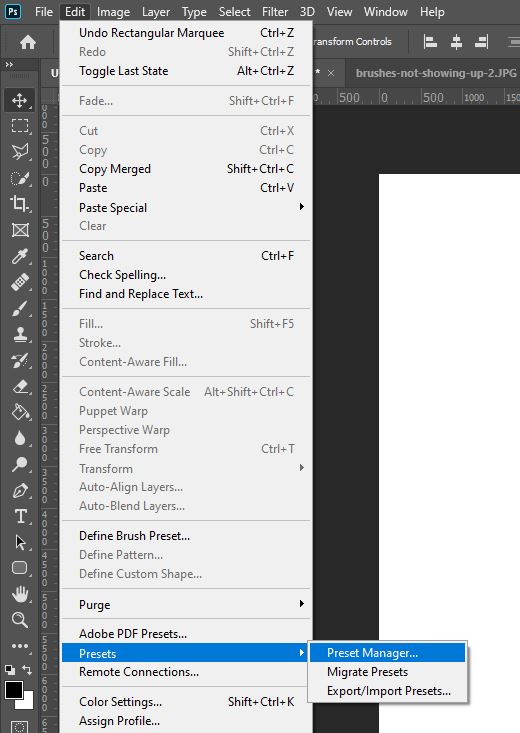520x733 pixels.
Task: Select the History Brush tool
Action: pos(20,360)
